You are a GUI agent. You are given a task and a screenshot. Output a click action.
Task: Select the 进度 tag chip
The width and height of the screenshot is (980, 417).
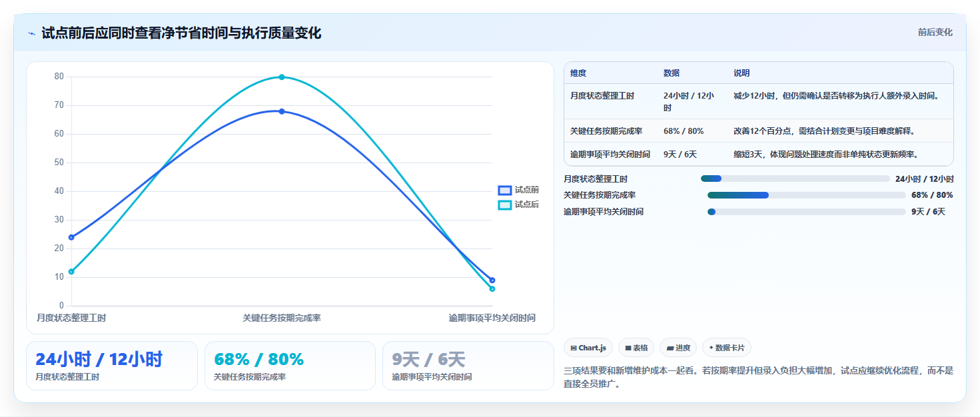point(678,348)
